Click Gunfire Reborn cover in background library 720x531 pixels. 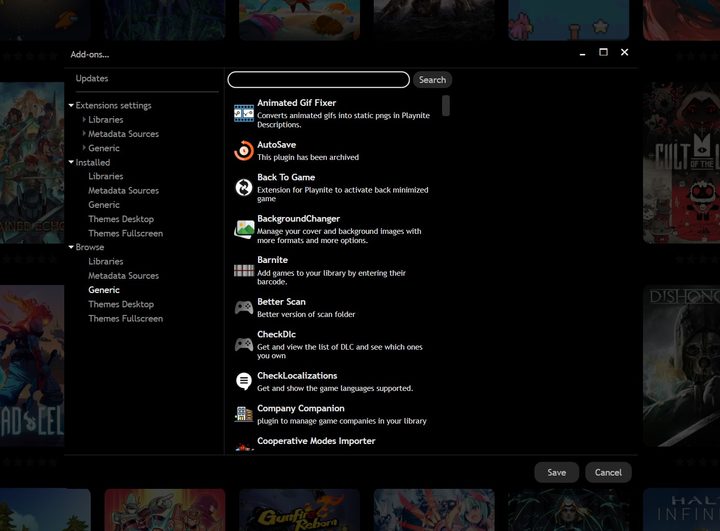point(299,510)
